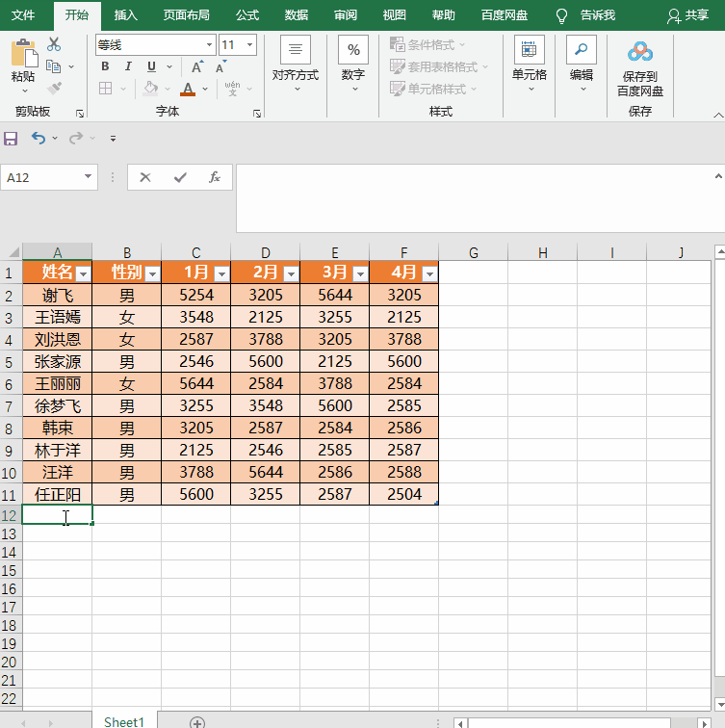Undo the last action

[39, 138]
